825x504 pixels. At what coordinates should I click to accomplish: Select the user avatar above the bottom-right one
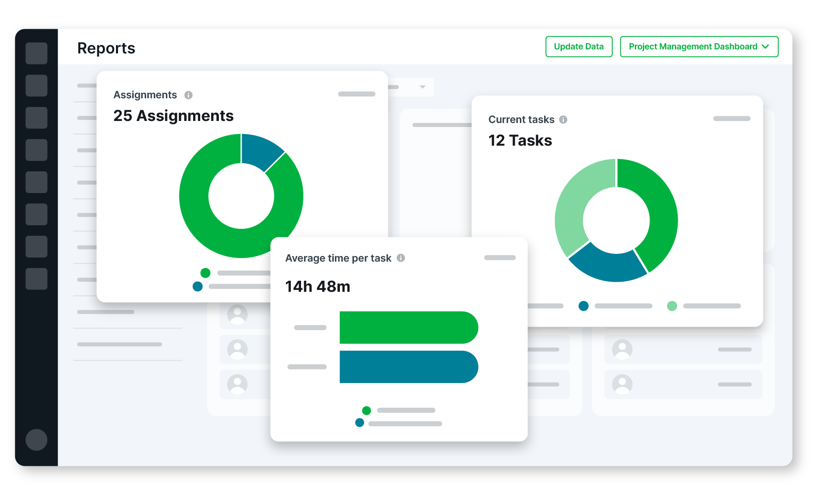click(622, 349)
